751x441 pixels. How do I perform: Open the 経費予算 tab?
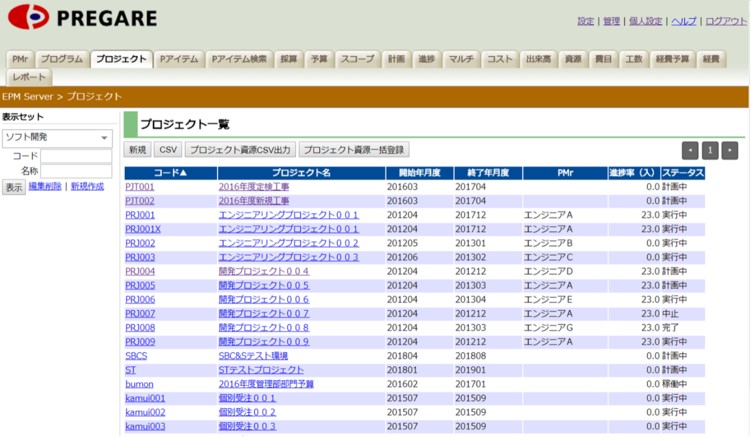tap(672, 59)
